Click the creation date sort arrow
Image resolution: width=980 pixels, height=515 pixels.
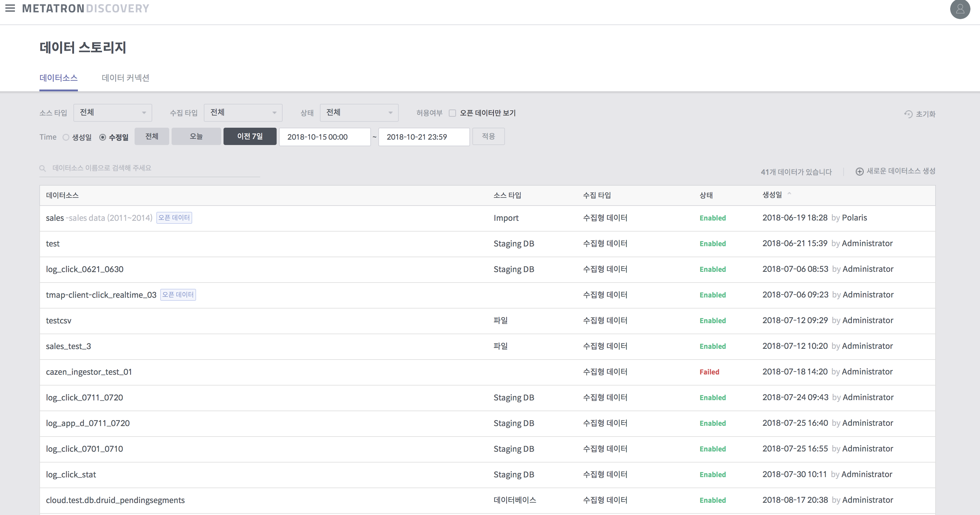(x=789, y=194)
